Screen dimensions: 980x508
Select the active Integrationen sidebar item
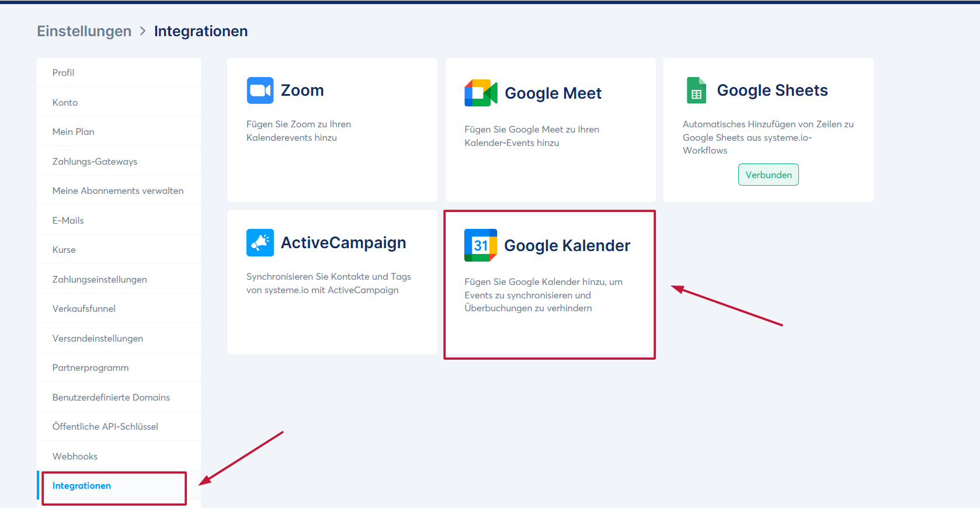click(x=119, y=485)
